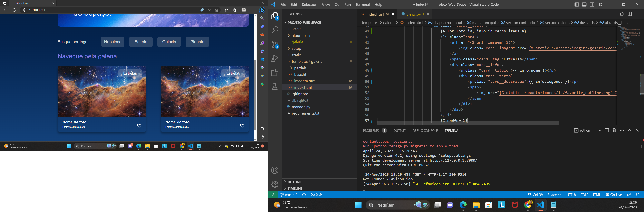Switch to the OUTPUT panel tab

399,130
